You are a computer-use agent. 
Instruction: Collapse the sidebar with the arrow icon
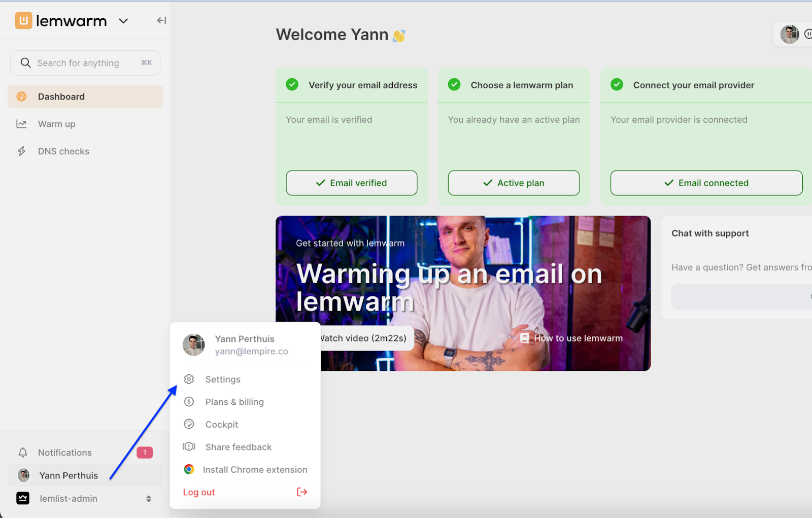coord(161,20)
